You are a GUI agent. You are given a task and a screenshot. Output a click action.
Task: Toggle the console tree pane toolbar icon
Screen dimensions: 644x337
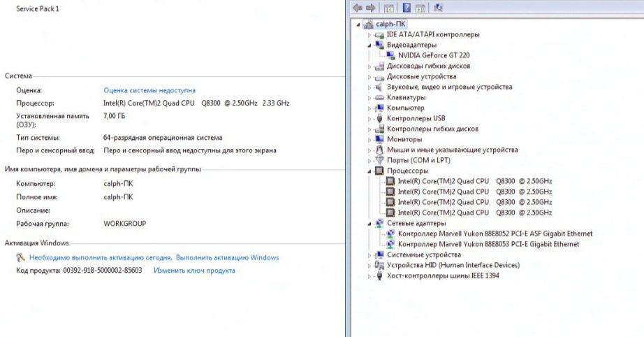[388, 8]
